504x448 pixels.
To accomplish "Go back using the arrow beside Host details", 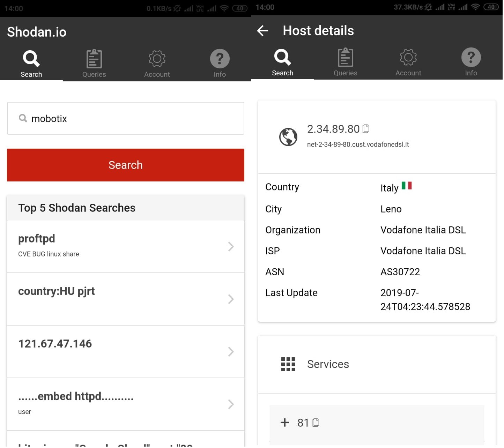I will (x=263, y=31).
